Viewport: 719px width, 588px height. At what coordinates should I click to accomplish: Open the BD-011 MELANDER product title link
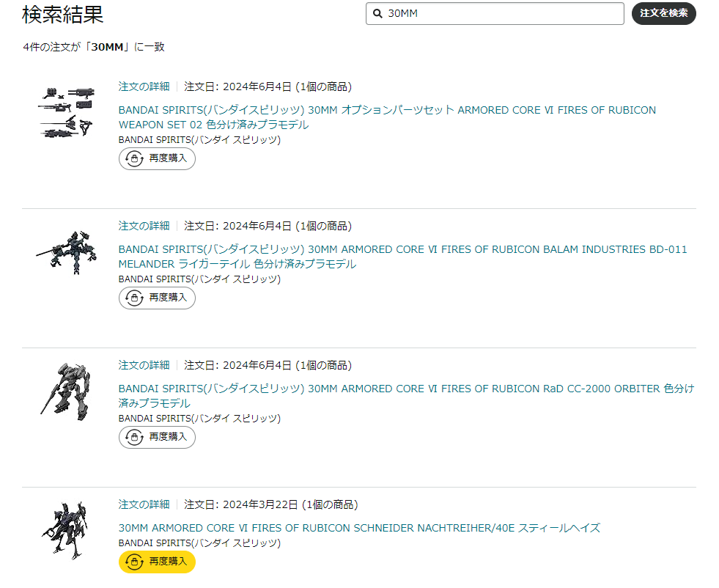coord(402,257)
